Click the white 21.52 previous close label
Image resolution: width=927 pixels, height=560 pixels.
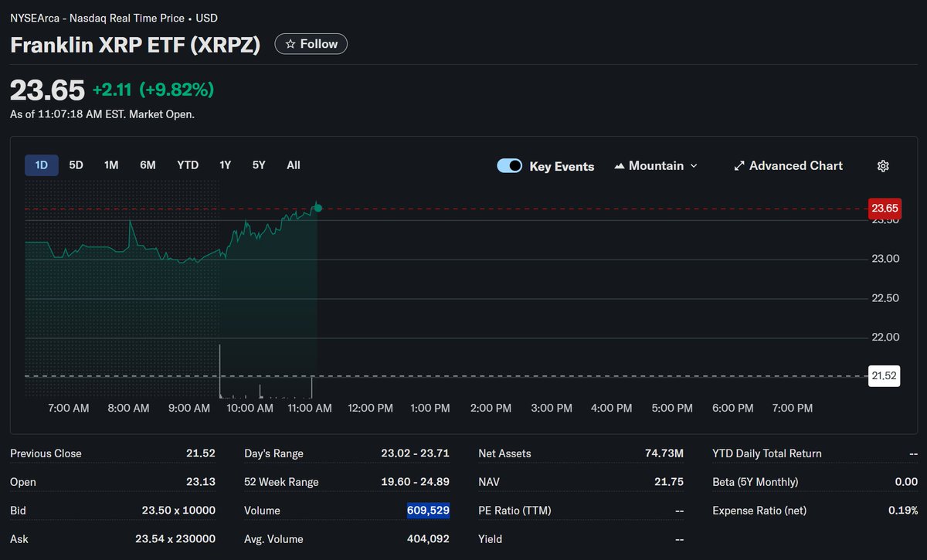pos(885,376)
